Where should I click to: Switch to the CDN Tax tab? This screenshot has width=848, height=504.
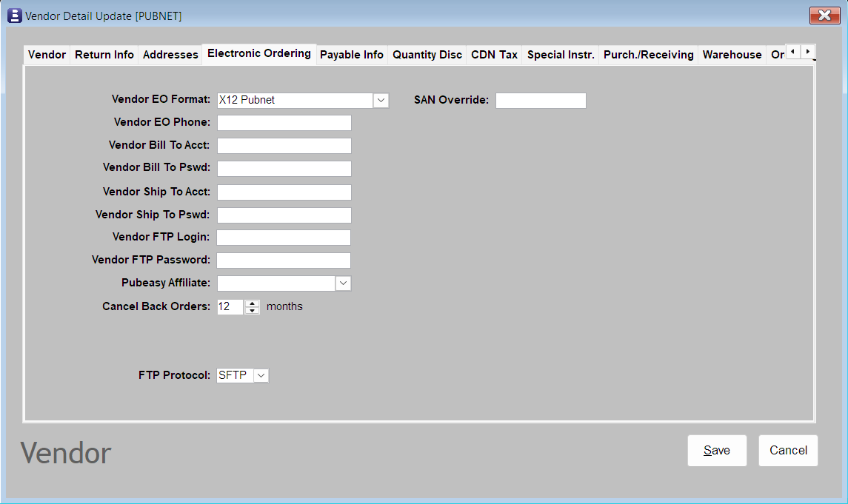point(494,53)
